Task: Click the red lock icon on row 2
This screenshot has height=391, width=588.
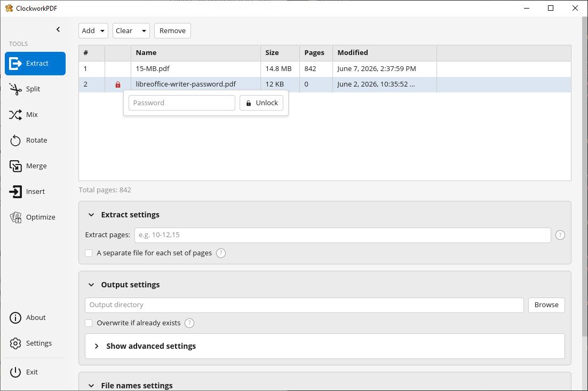Action: 118,84
